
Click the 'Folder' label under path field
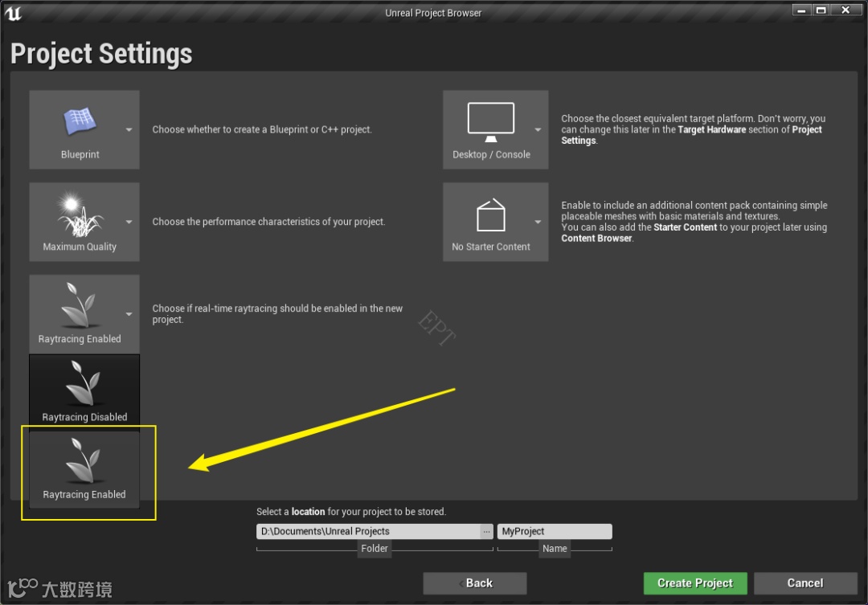[x=375, y=549]
